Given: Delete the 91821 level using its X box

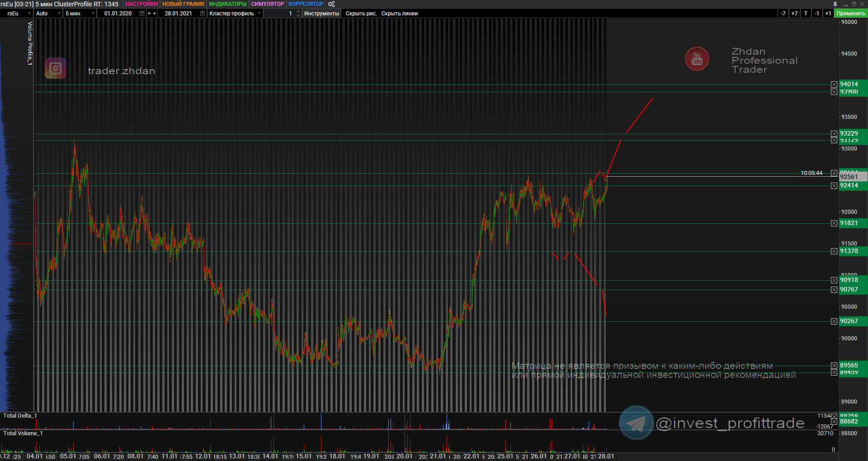Looking at the screenshot, I should (834, 223).
